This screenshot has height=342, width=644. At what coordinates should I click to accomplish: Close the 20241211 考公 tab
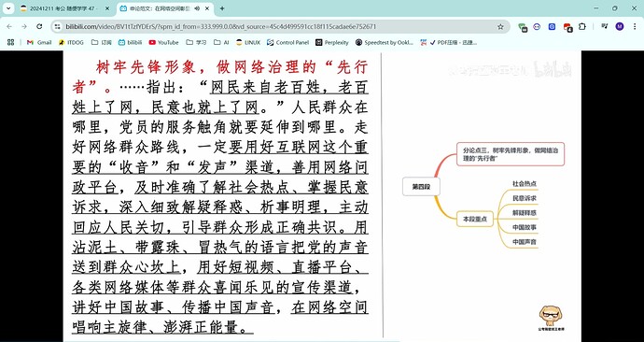pos(107,8)
